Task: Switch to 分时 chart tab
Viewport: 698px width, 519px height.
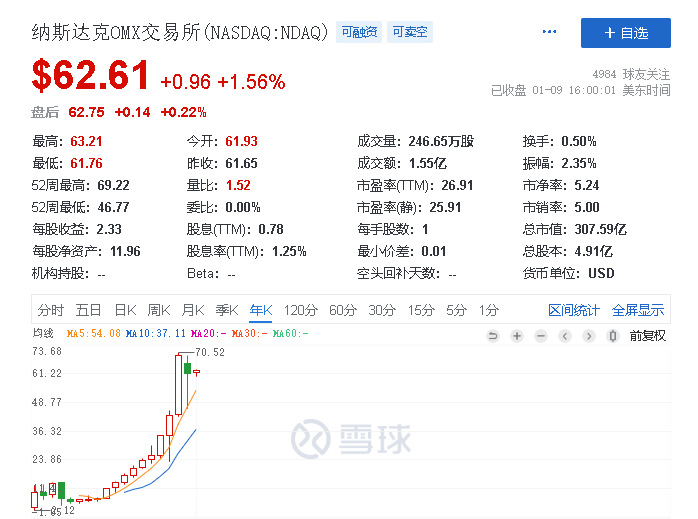Action: [x=50, y=310]
